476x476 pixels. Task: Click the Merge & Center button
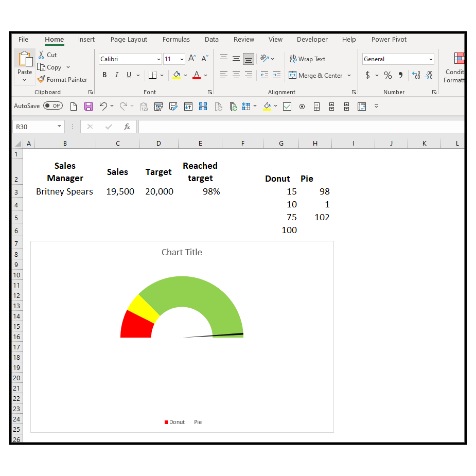[x=315, y=75]
